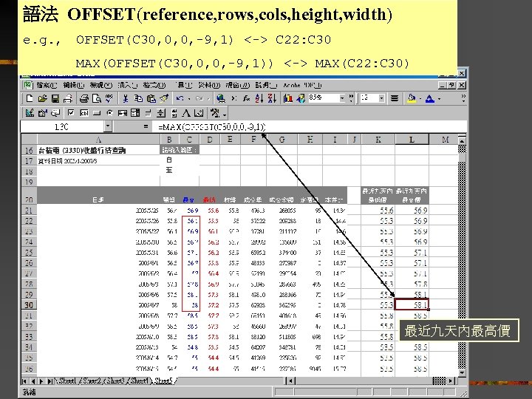Click the AutoSum sigma icon
The width and height of the screenshot is (532, 399).
pos(234,98)
